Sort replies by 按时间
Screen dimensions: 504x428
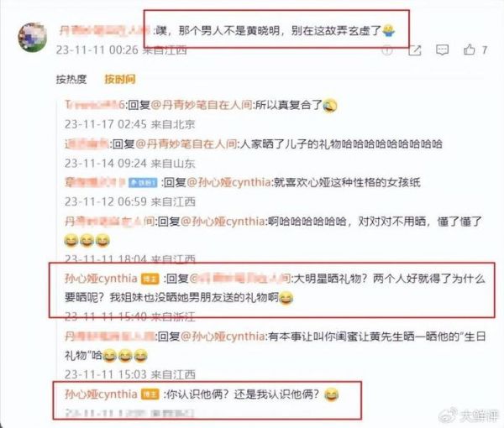click(x=120, y=80)
